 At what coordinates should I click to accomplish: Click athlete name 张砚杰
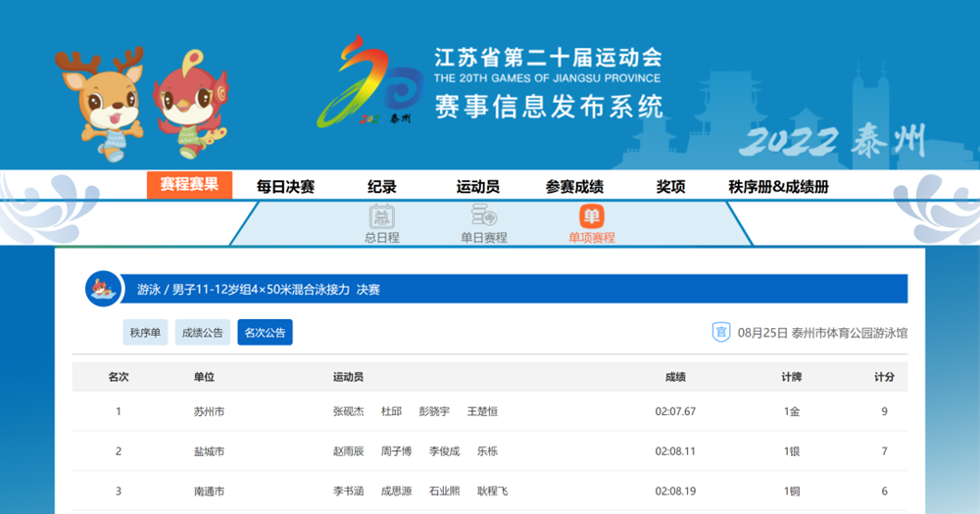348,411
